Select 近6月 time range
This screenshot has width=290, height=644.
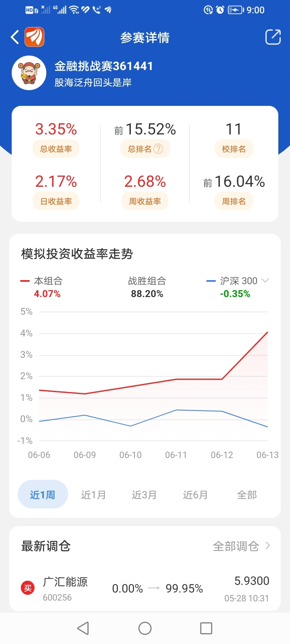tap(195, 495)
